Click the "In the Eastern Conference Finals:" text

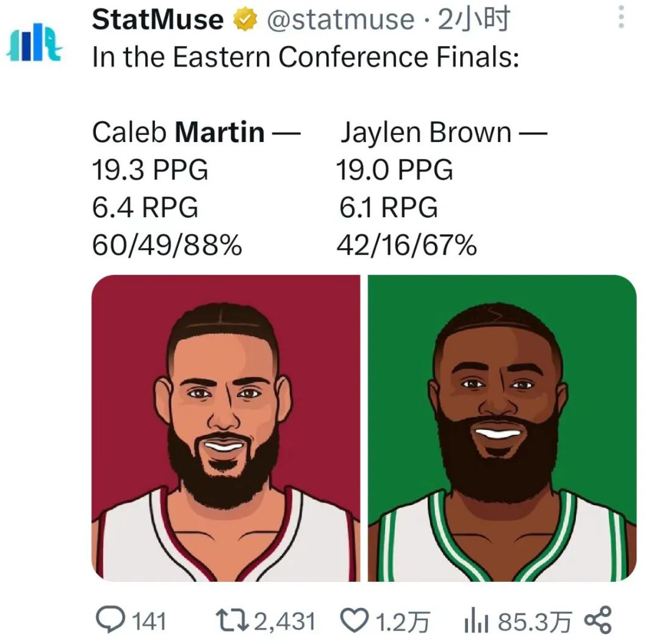(x=305, y=57)
